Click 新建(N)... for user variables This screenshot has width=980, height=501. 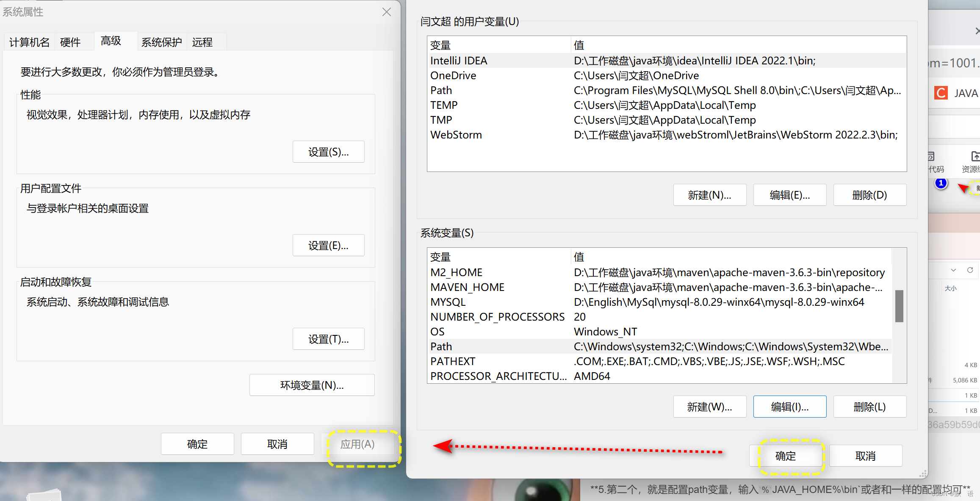pos(709,195)
